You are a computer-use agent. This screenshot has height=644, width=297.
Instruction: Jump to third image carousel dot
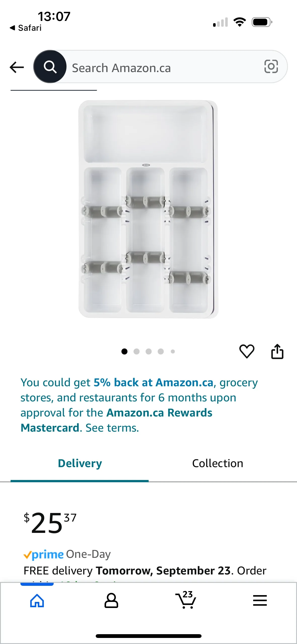[149, 351]
